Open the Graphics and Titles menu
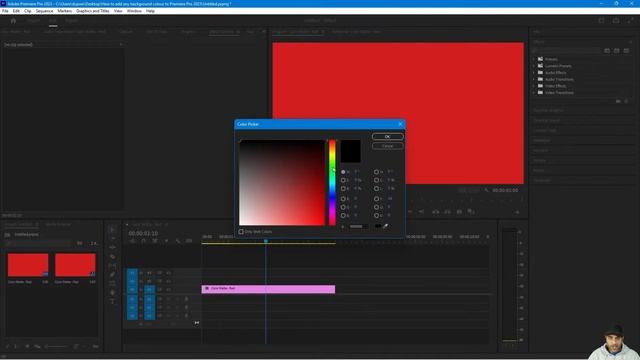The height and width of the screenshot is (360, 640). [93, 11]
